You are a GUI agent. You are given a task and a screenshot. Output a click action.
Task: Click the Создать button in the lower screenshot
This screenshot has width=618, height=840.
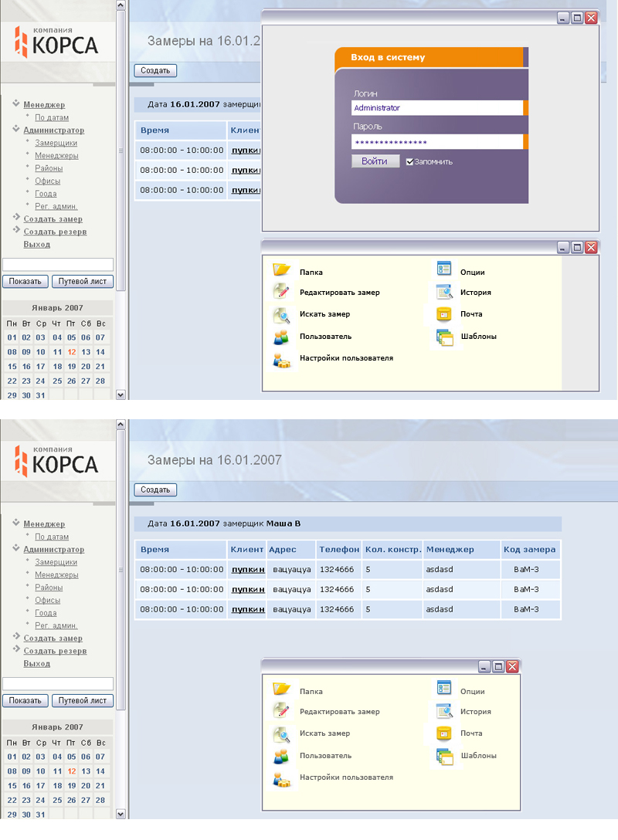pyautogui.click(x=155, y=489)
